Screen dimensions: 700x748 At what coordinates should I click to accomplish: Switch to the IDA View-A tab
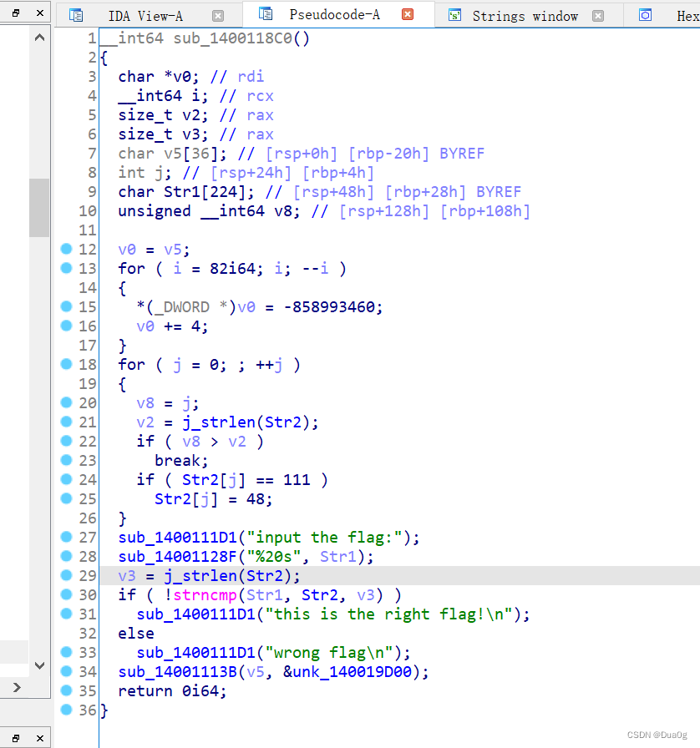(145, 16)
